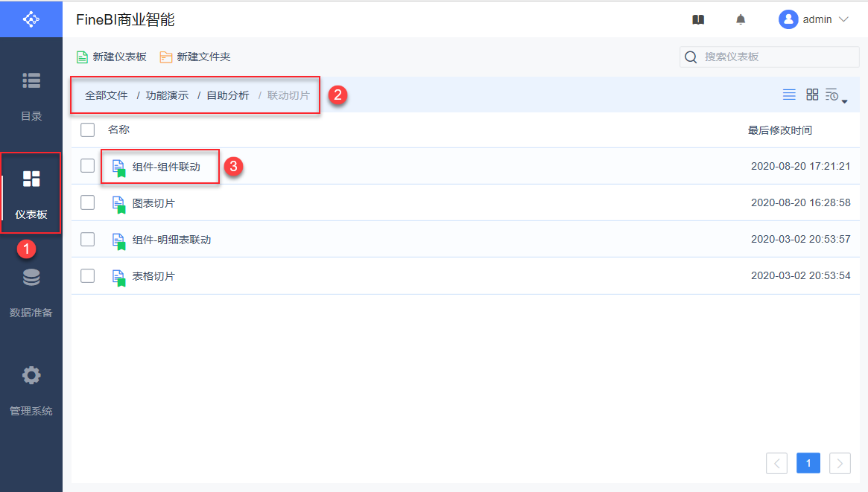Check the box for 图表切片

tap(88, 202)
